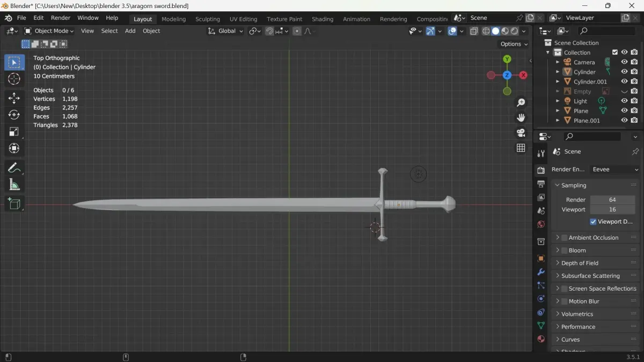The image size is (644, 362).
Task: Expand the Depth of Field panel
Action: coord(557,263)
